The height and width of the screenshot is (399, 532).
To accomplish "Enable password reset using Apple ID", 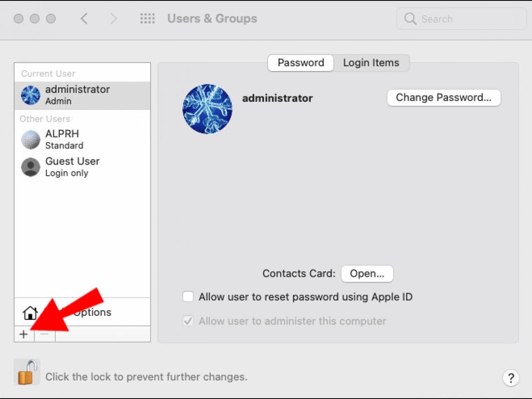I will (188, 296).
